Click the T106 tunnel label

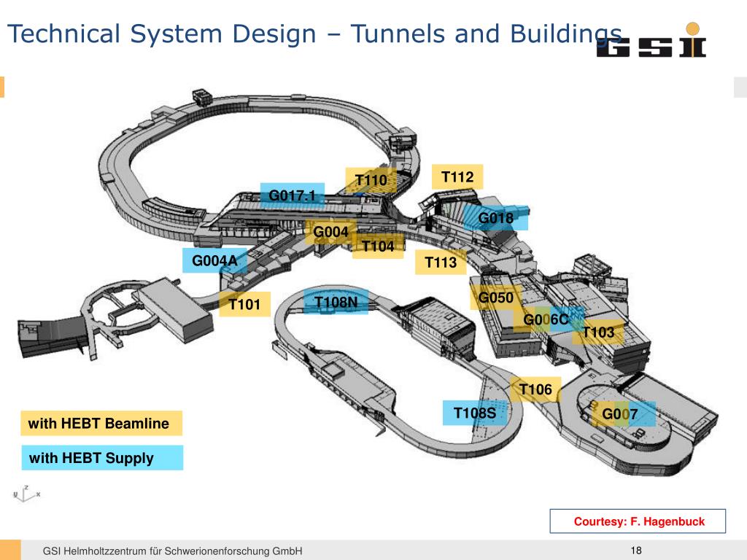tap(535, 389)
